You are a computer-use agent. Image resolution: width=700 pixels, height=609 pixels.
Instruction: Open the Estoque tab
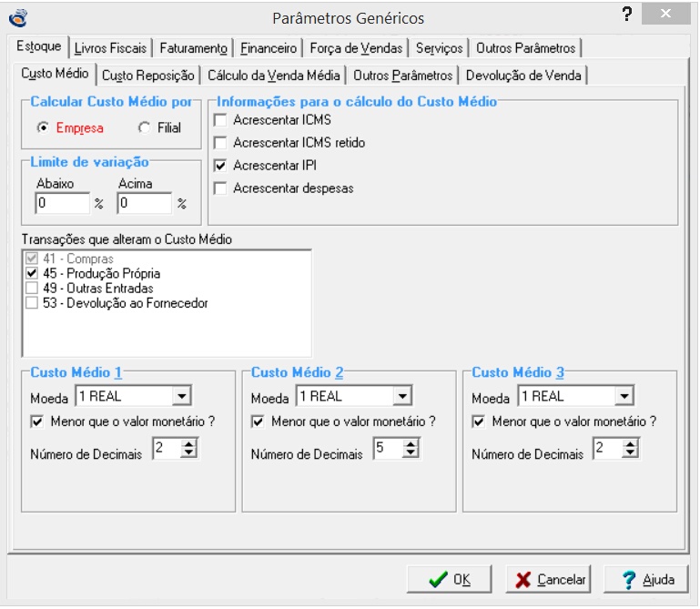click(39, 46)
